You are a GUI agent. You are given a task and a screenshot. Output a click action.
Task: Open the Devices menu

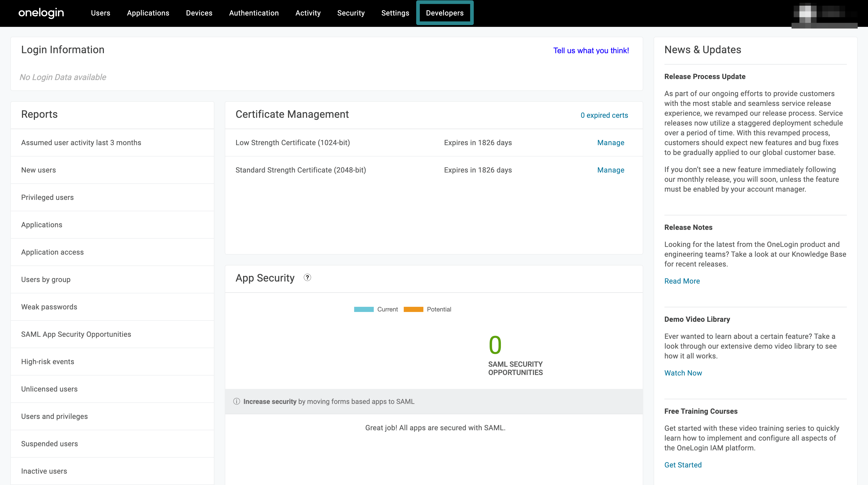tap(199, 13)
